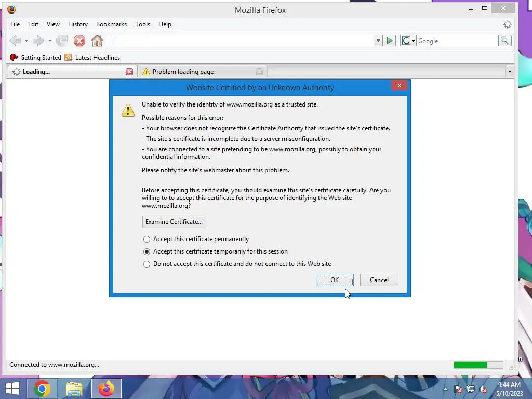The width and height of the screenshot is (532, 399).
Task: Click the URL address bar field
Action: 241,41
